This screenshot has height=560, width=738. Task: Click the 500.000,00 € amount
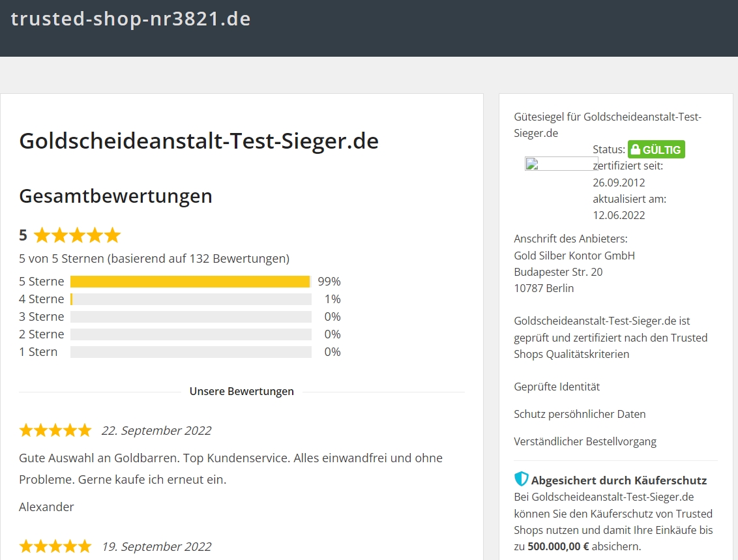point(558,547)
